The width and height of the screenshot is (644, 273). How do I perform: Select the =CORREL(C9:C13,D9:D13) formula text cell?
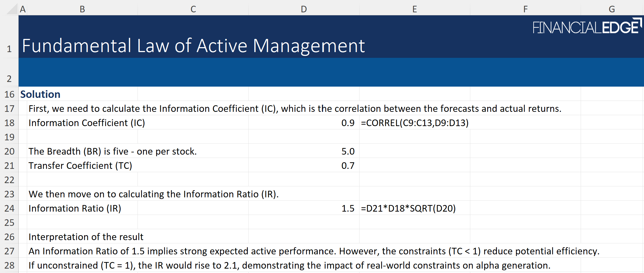415,123
